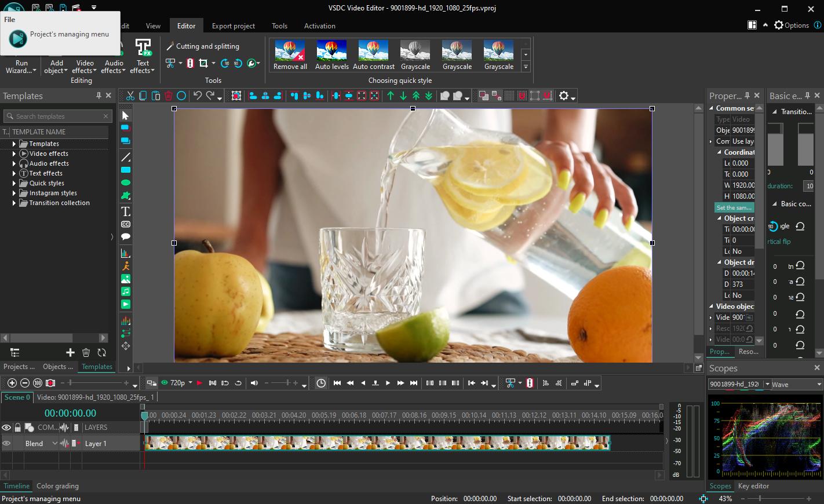
Task: Expand the Video effects template category
Action: point(14,153)
